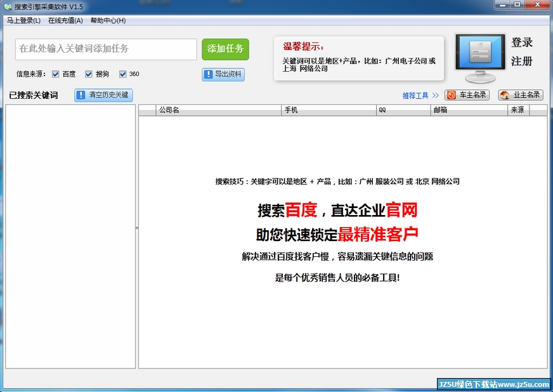553x392 pixels.
Task: Open the 在线充值(A) menu
Action: click(65, 20)
